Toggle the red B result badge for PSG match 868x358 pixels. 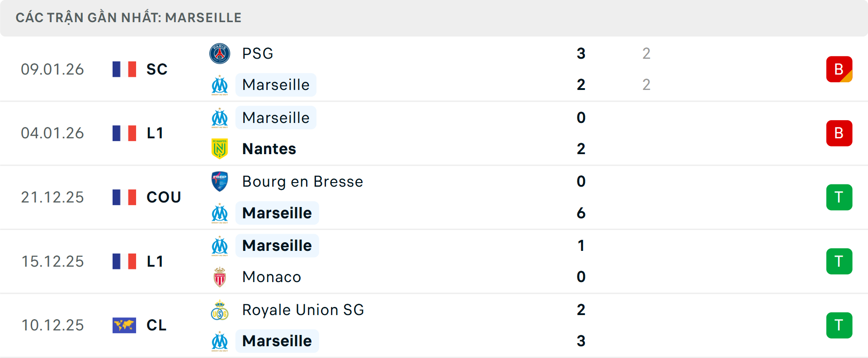pos(840,69)
